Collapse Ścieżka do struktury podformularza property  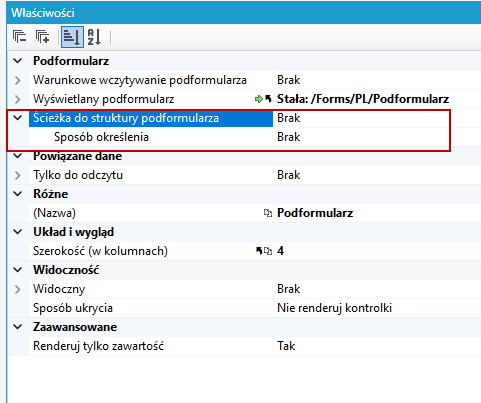click(x=18, y=118)
